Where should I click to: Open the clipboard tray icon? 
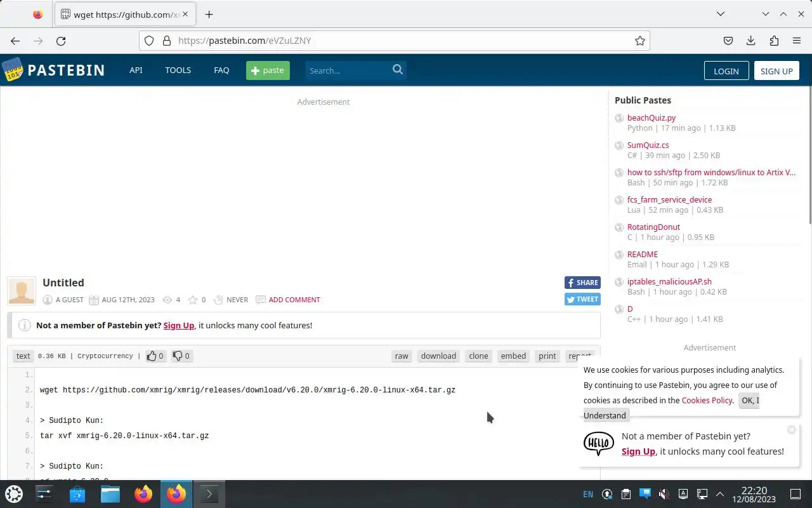(625, 494)
